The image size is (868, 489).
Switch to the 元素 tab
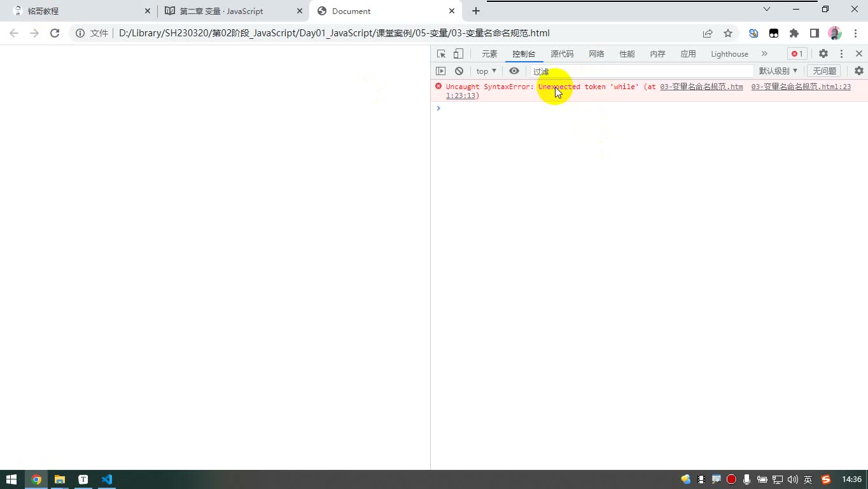pos(489,54)
